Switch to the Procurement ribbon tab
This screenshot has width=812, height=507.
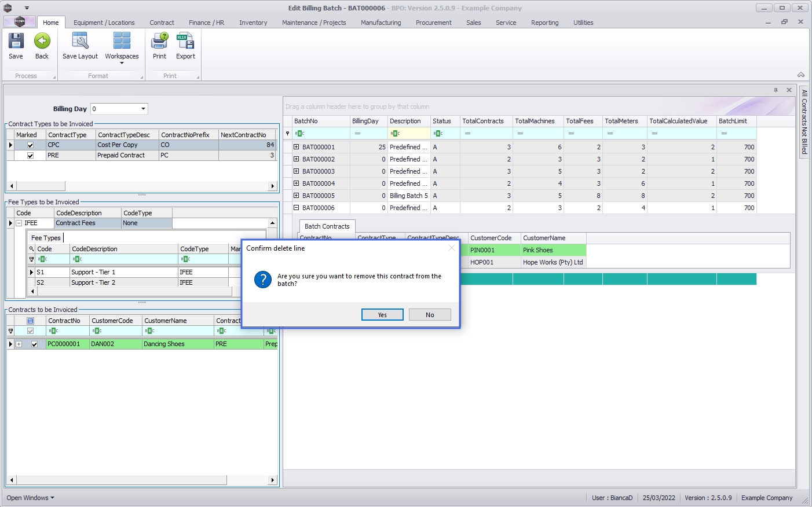click(x=433, y=23)
